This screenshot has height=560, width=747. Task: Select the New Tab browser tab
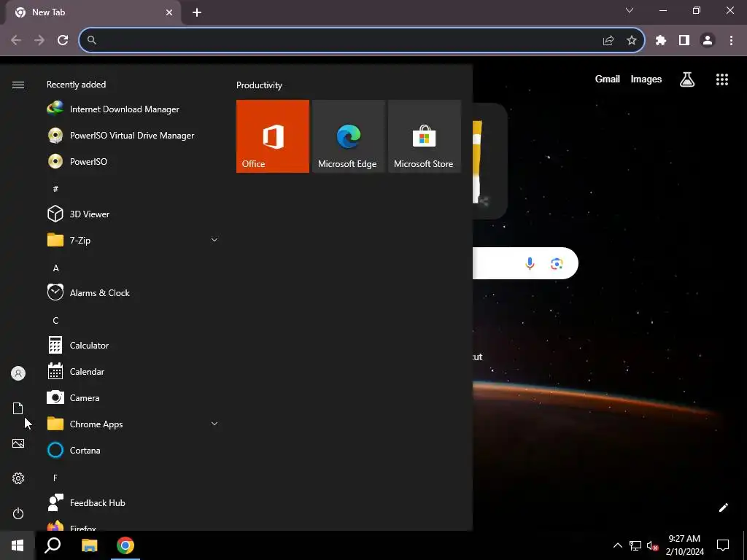tap(93, 12)
